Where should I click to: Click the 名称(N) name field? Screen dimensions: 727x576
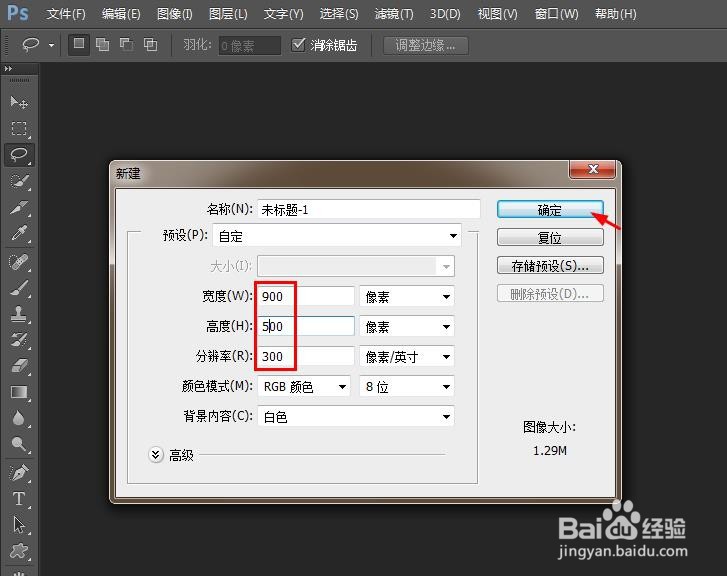369,209
